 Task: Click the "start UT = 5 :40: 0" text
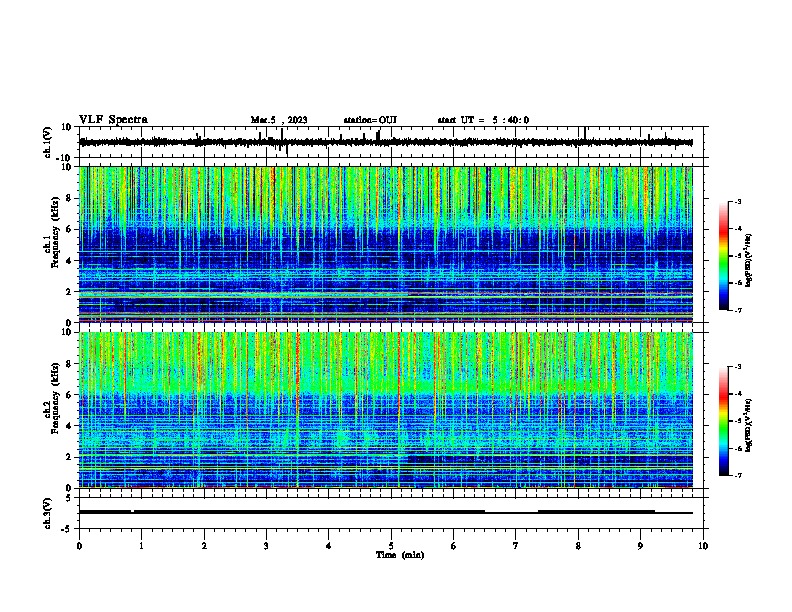(483, 120)
